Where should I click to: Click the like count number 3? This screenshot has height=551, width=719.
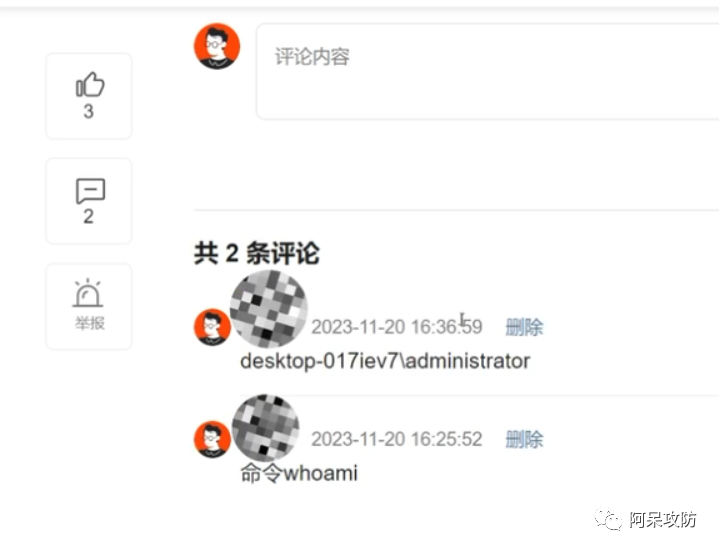(x=88, y=111)
